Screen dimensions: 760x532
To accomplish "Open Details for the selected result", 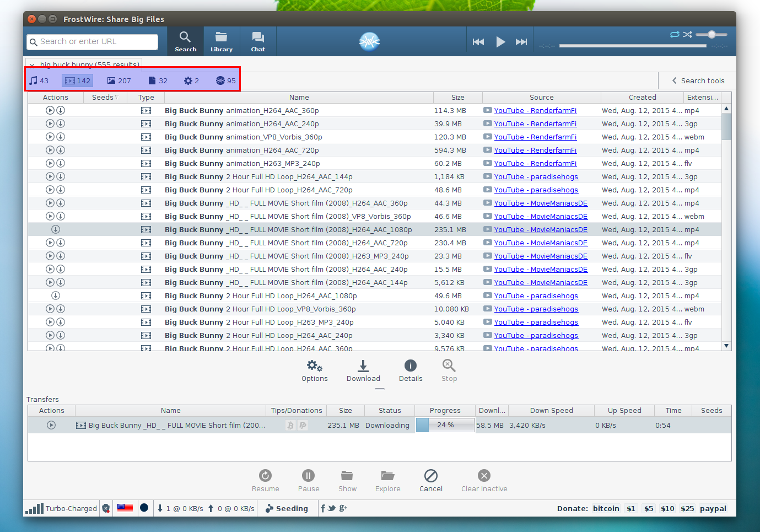I will pos(411,371).
